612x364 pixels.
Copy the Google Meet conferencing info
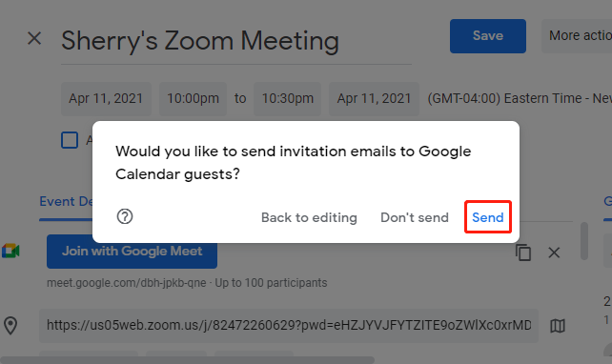[523, 252]
